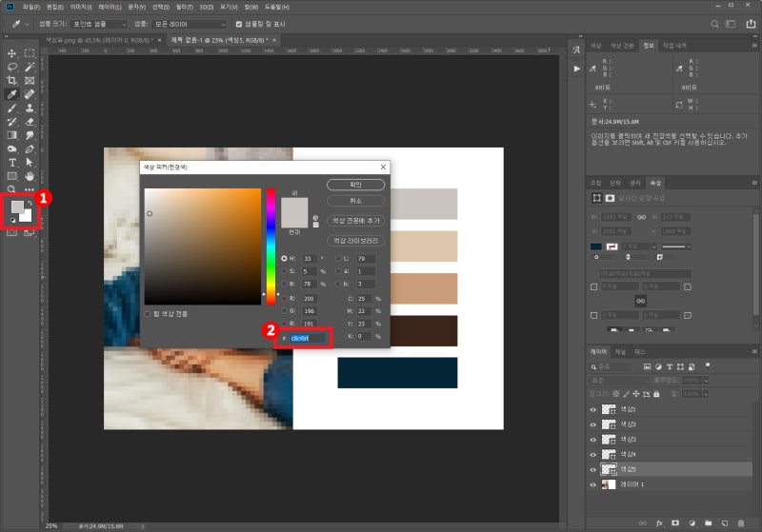Toggle visibility of layer 색상2
The height and width of the screenshot is (532, 762).
coord(592,424)
